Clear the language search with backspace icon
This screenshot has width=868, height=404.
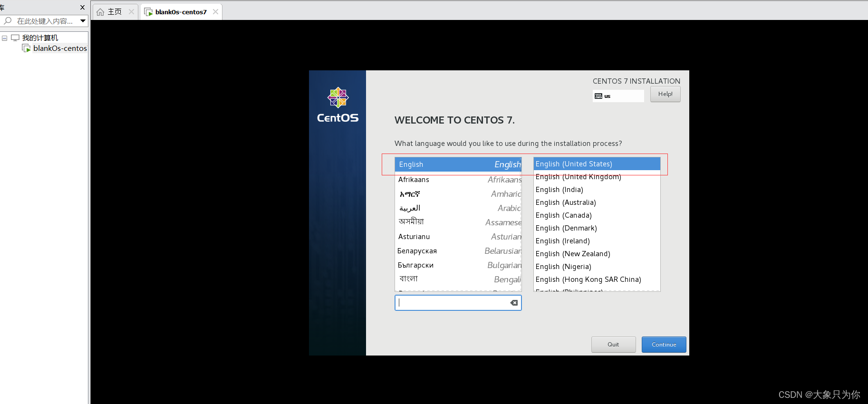pyautogui.click(x=514, y=303)
